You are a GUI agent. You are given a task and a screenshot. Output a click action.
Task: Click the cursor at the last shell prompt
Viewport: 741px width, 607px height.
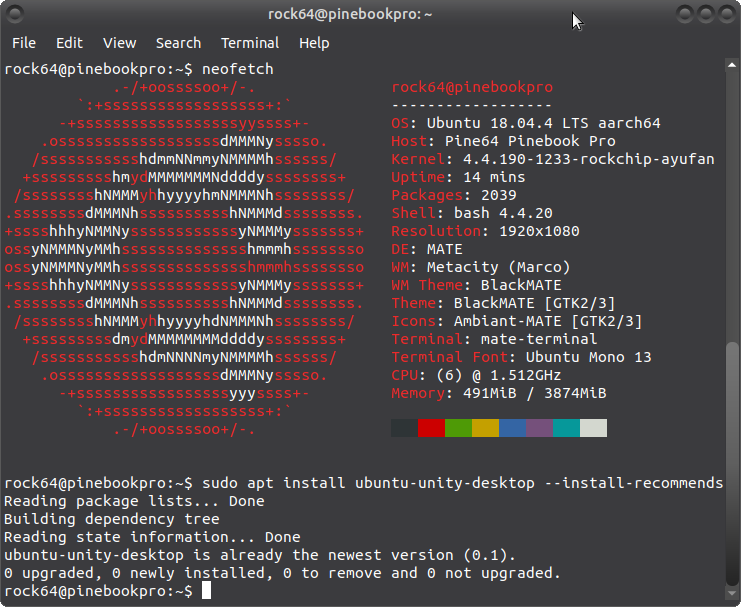pyautogui.click(x=206, y=591)
